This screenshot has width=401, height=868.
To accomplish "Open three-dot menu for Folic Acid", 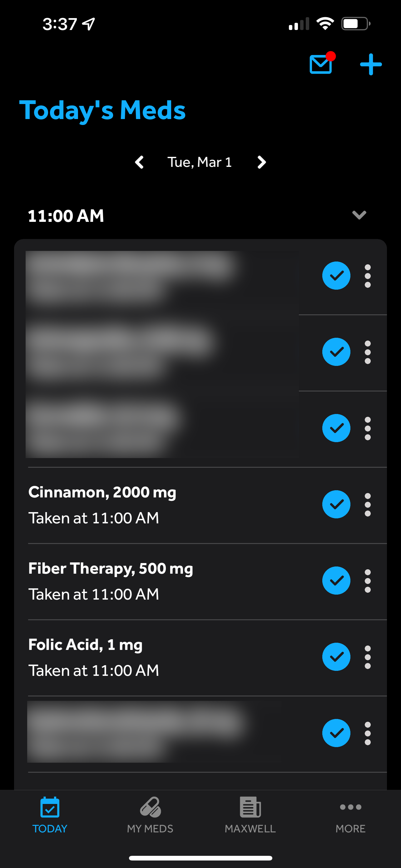I will click(368, 657).
